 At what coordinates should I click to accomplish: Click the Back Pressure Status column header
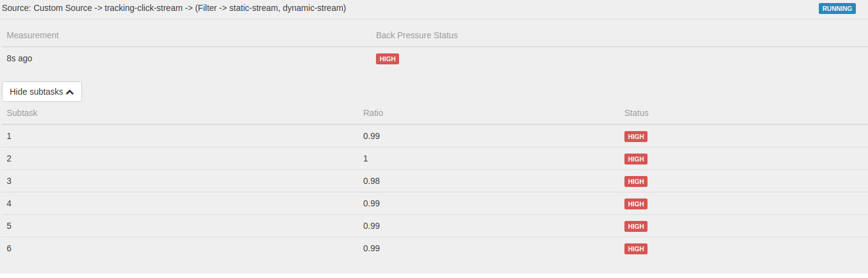417,35
